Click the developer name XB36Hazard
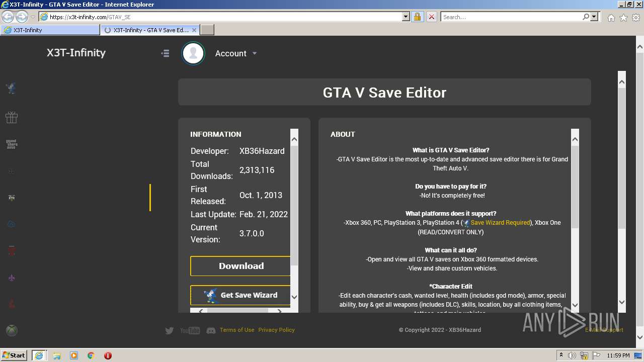The height and width of the screenshot is (362, 644). [262, 151]
